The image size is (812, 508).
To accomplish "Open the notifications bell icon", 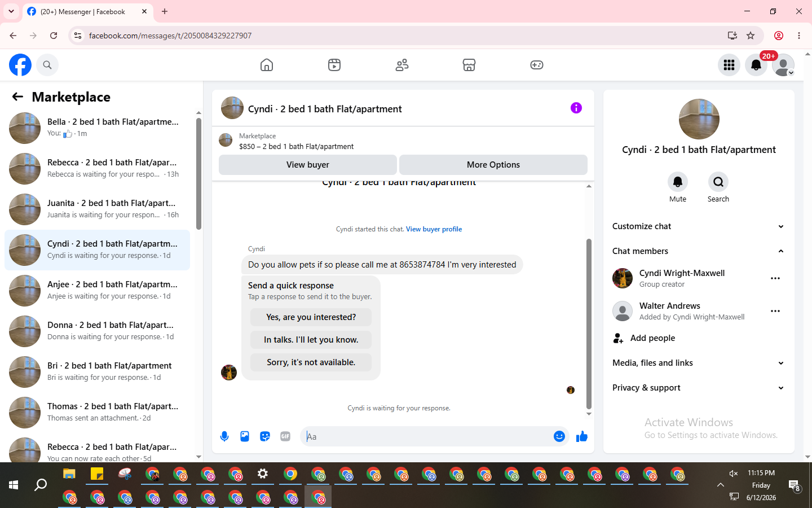I will 756,65.
